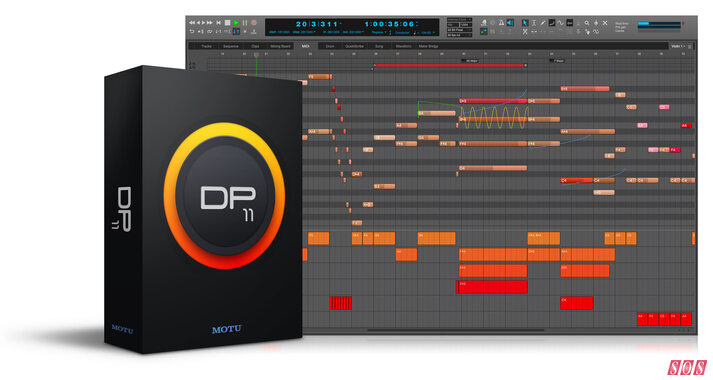Select the Scissors tool
Image resolution: width=713 pixels, height=380 pixels.
coord(525,31)
